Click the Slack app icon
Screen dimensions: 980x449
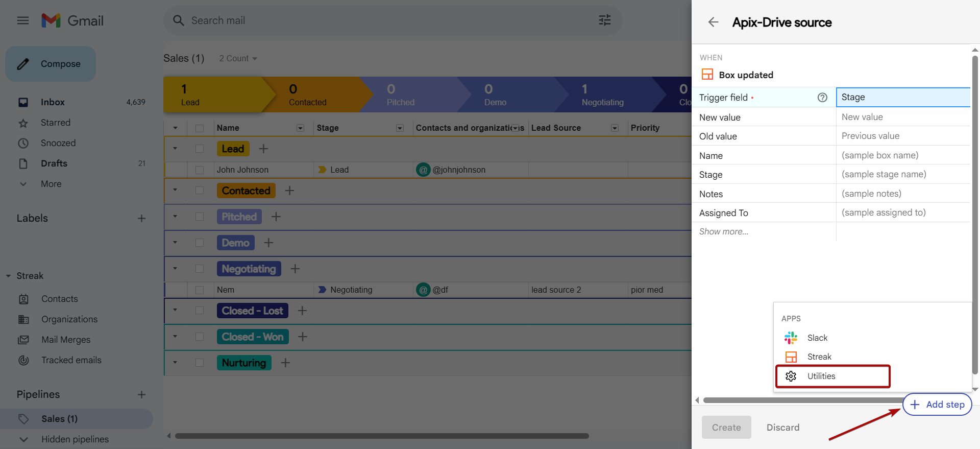click(x=791, y=338)
